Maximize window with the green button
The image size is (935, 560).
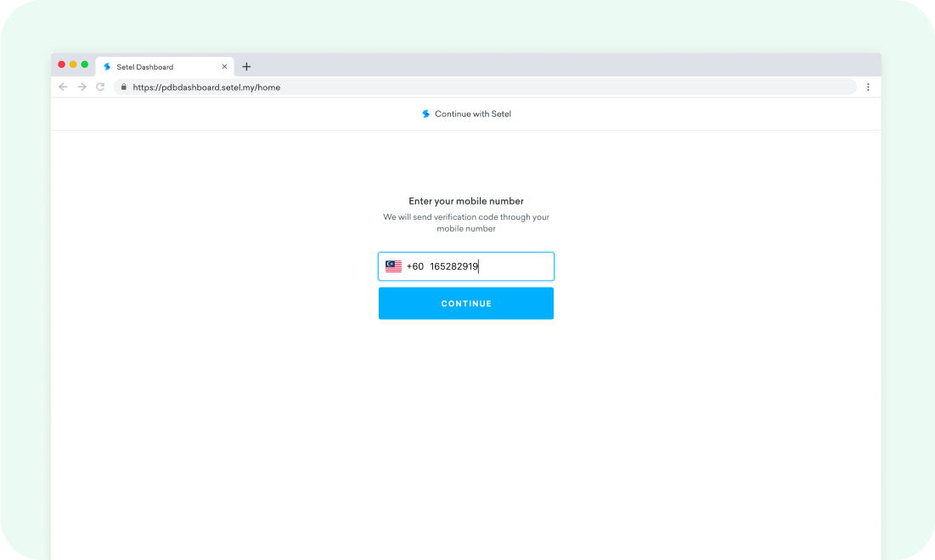85,64
